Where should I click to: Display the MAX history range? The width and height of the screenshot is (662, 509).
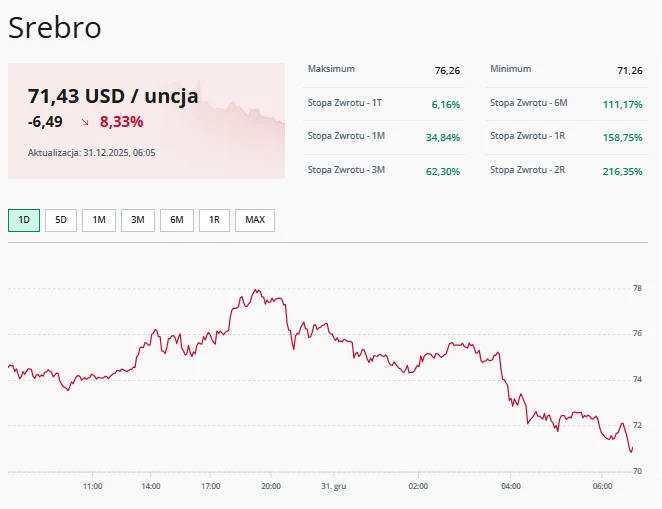click(x=255, y=220)
